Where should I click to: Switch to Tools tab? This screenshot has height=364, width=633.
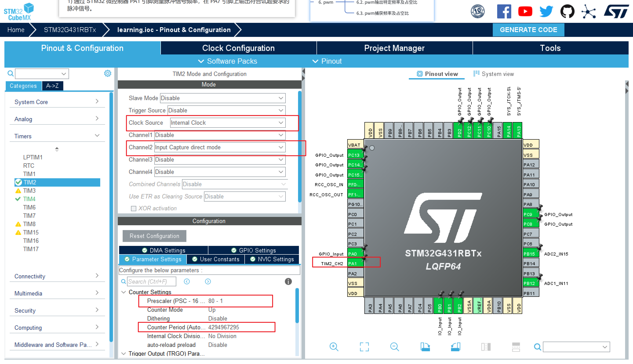(550, 48)
